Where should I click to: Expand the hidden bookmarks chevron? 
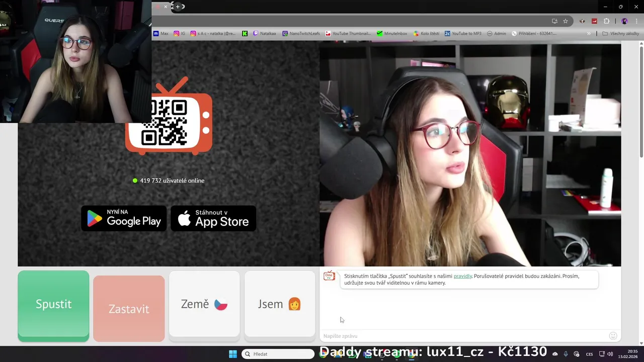click(589, 34)
